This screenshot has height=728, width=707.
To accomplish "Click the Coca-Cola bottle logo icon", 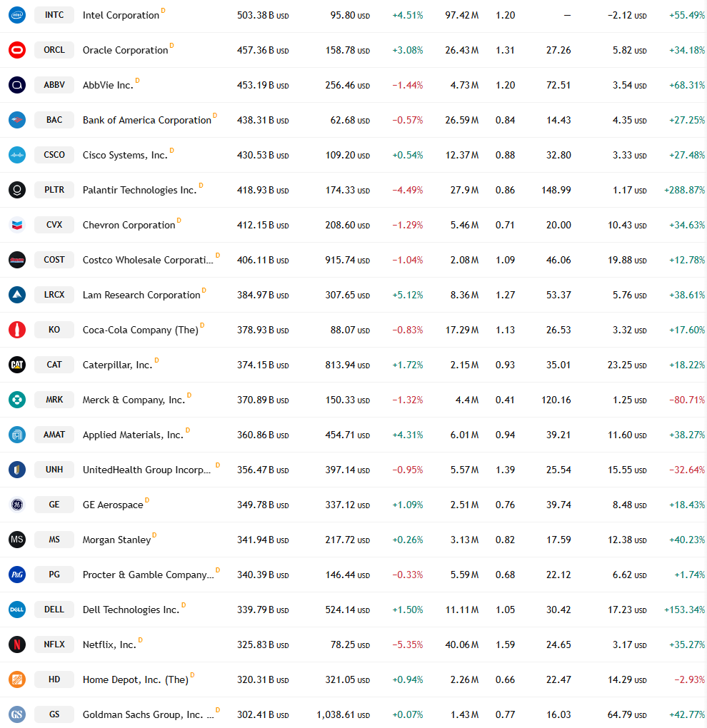I will coord(17,330).
